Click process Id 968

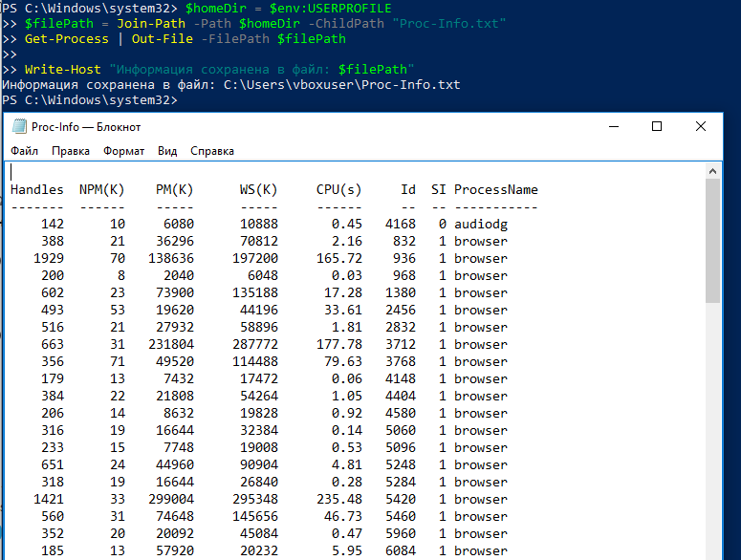[x=404, y=276]
